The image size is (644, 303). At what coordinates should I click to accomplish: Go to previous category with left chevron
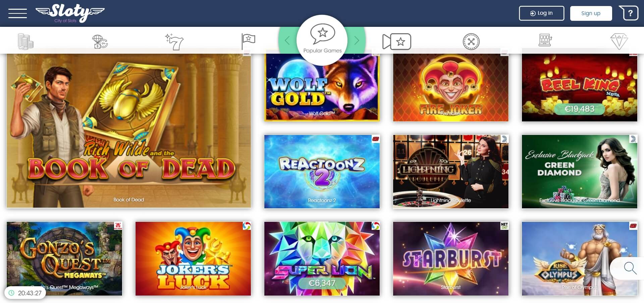pos(287,41)
